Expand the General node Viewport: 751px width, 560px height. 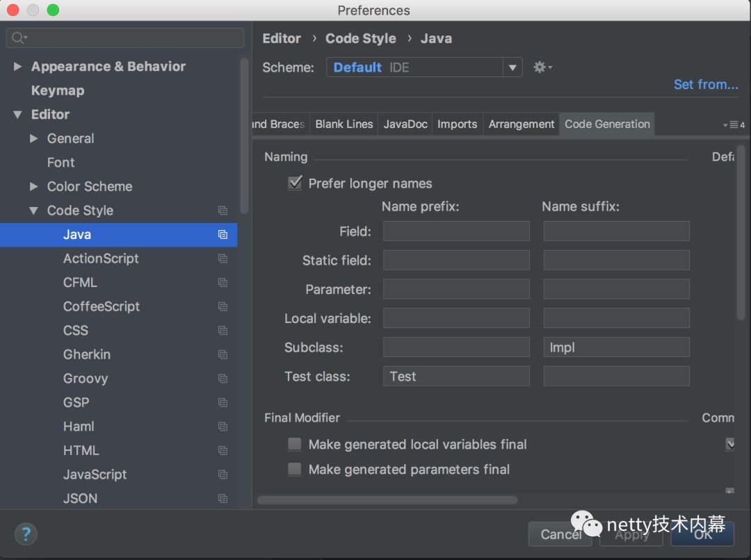33,138
